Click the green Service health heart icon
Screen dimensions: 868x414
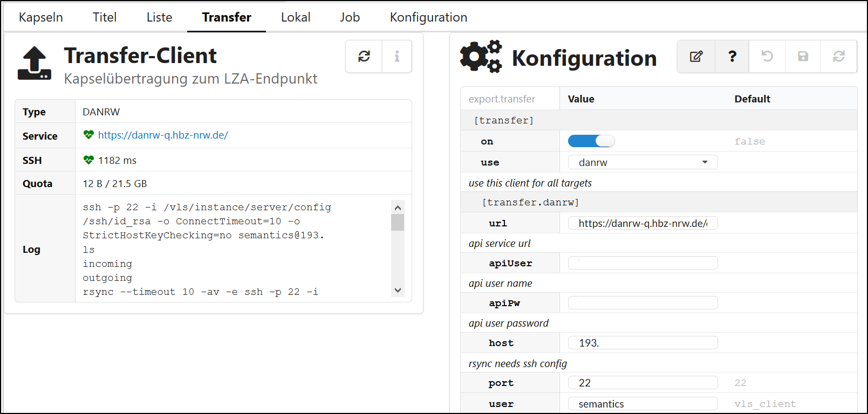coord(88,135)
